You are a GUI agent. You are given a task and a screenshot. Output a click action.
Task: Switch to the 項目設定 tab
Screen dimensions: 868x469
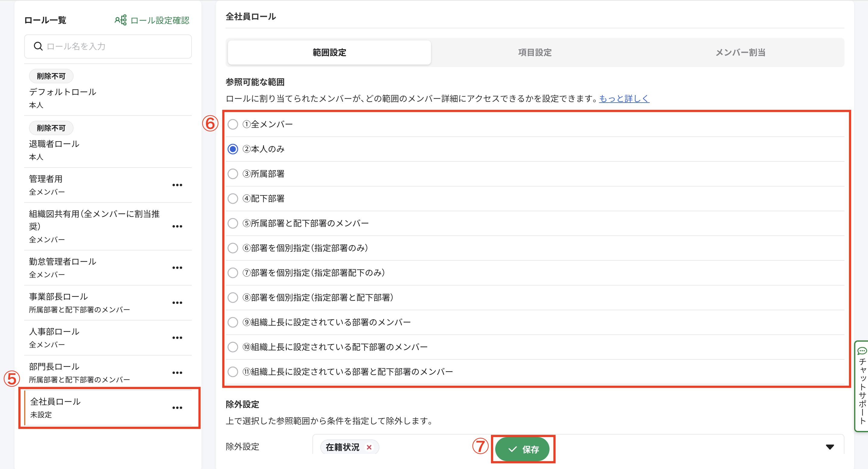(535, 53)
